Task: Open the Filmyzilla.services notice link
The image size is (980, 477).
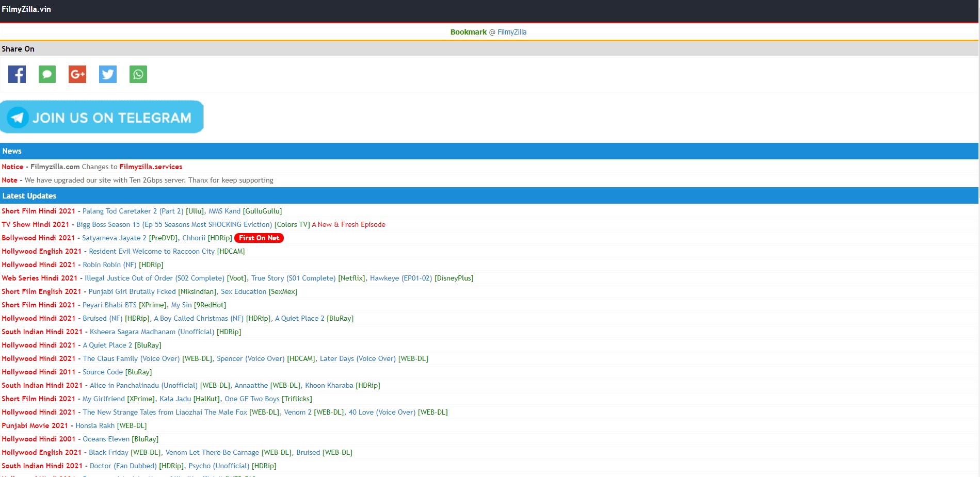Action: [151, 167]
